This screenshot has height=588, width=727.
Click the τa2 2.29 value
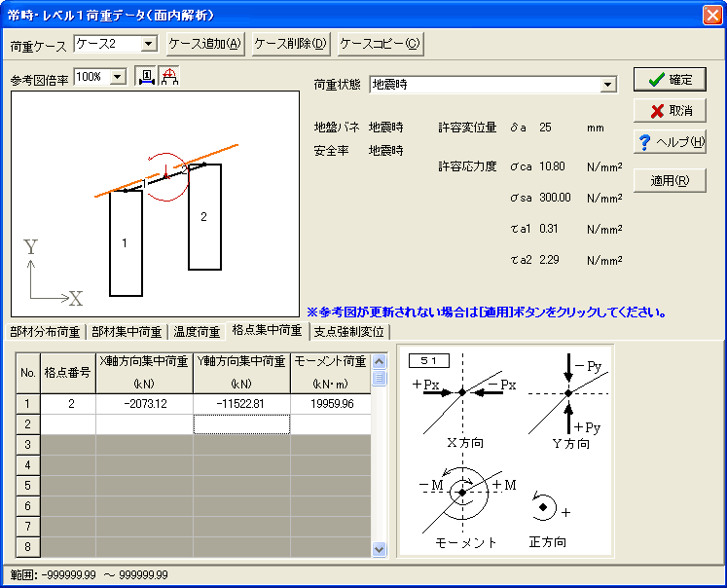coord(549,260)
